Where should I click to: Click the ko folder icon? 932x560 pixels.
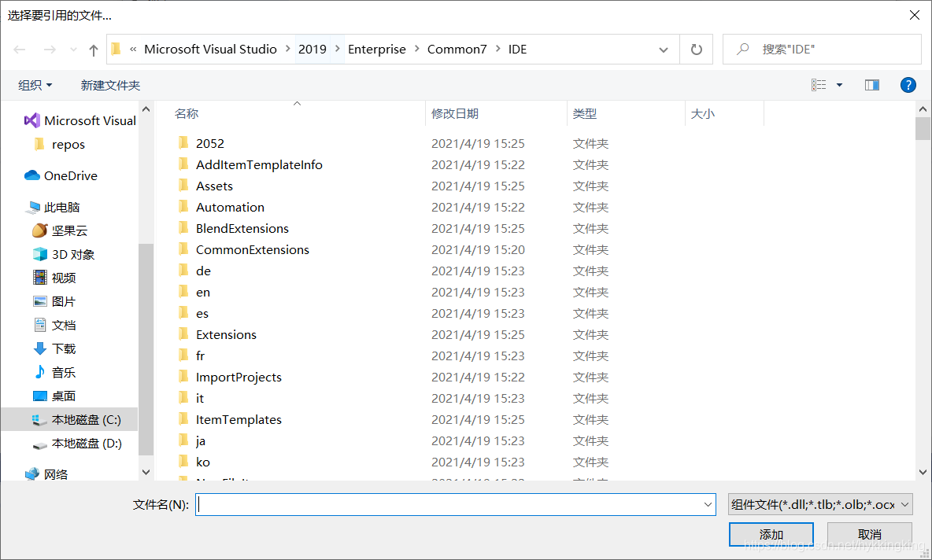click(x=183, y=462)
